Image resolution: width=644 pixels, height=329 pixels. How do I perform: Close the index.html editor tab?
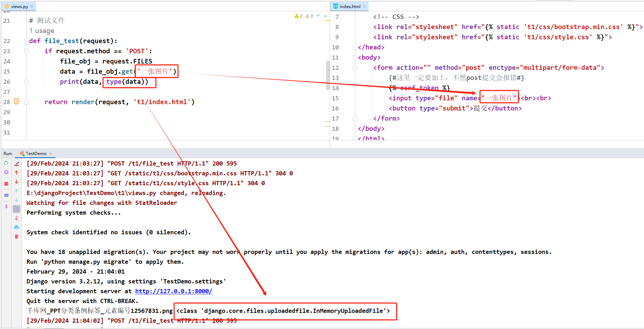[364, 6]
